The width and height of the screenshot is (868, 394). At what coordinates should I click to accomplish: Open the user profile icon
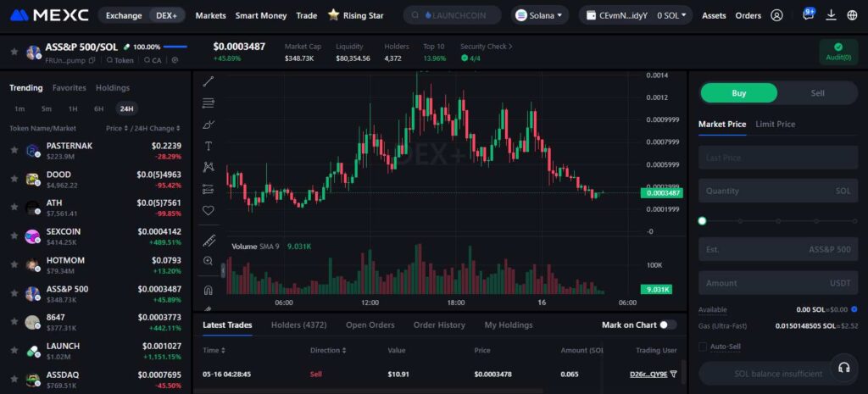click(x=776, y=15)
